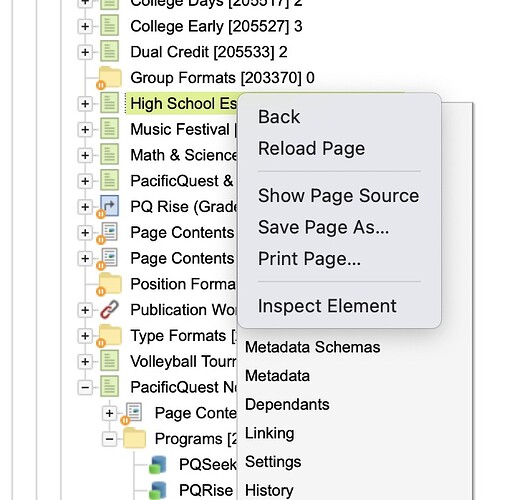Click the Position Formats folder icon
This screenshot has height=500, width=517.
tap(110, 284)
